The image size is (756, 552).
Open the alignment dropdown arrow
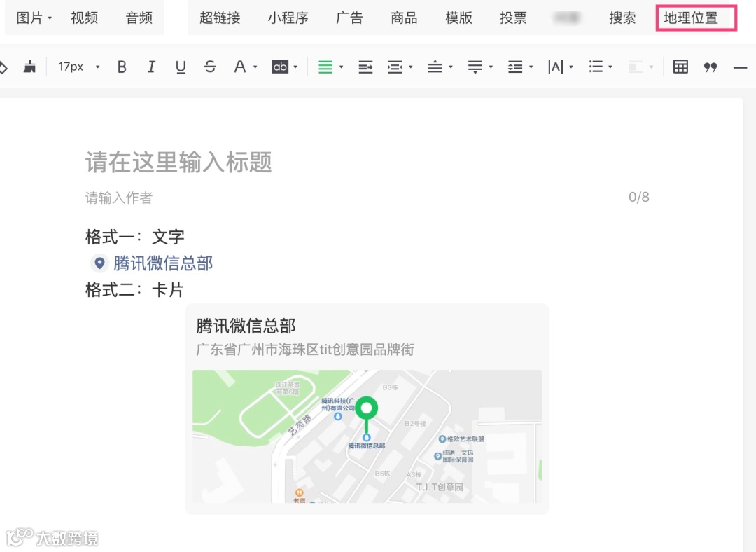point(342,67)
